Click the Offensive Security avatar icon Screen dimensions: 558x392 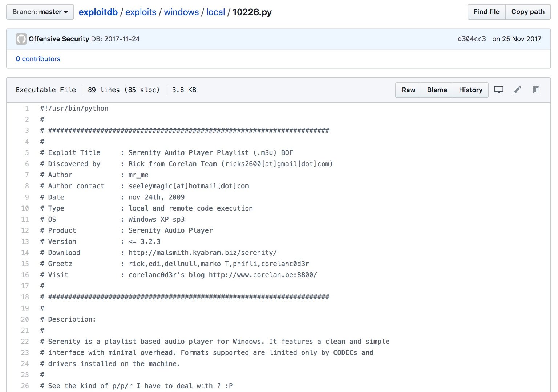click(x=21, y=39)
